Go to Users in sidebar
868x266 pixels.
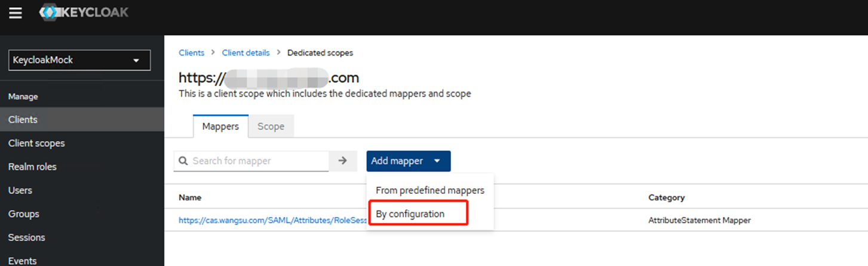[20, 190]
